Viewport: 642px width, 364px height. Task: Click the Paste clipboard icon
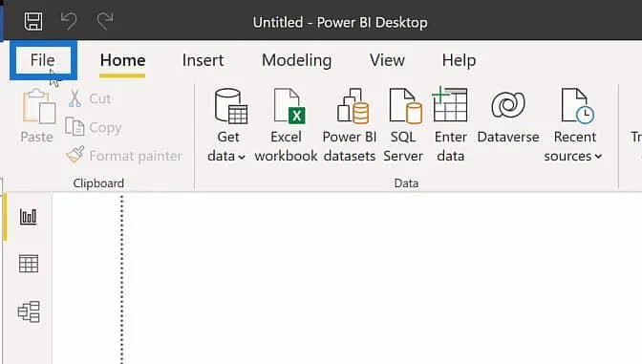pos(39,106)
